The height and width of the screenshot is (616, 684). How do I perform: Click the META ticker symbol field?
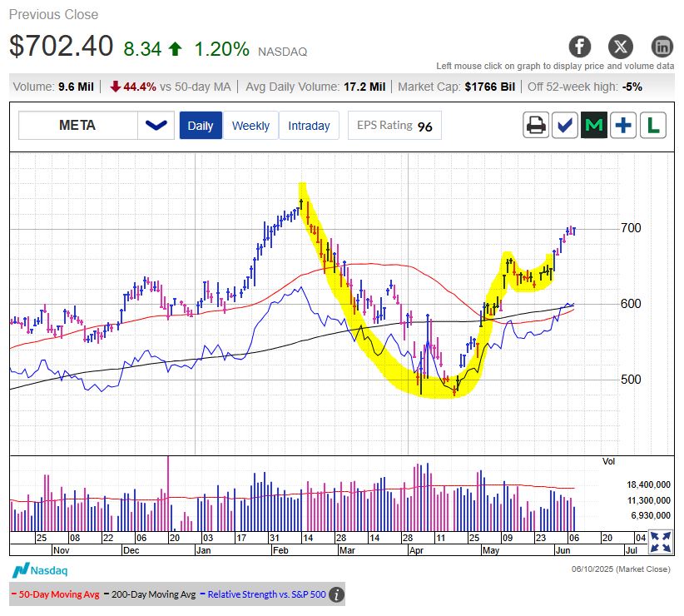point(77,126)
